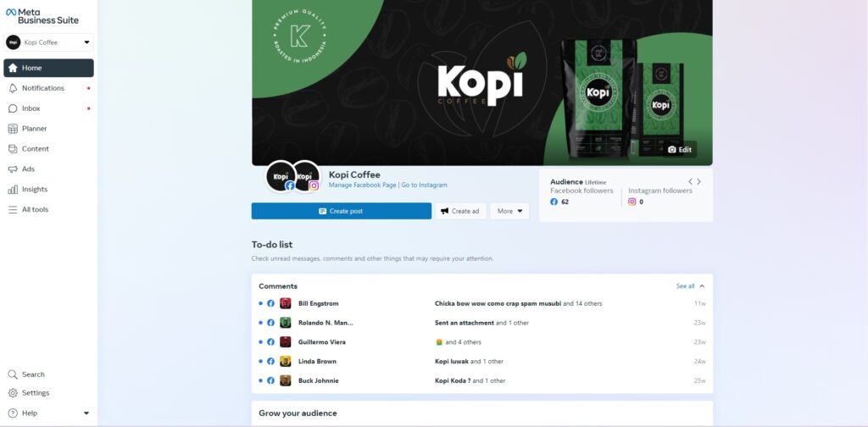
Task: Open the Ads megaphone icon in sidebar
Action: (x=13, y=169)
